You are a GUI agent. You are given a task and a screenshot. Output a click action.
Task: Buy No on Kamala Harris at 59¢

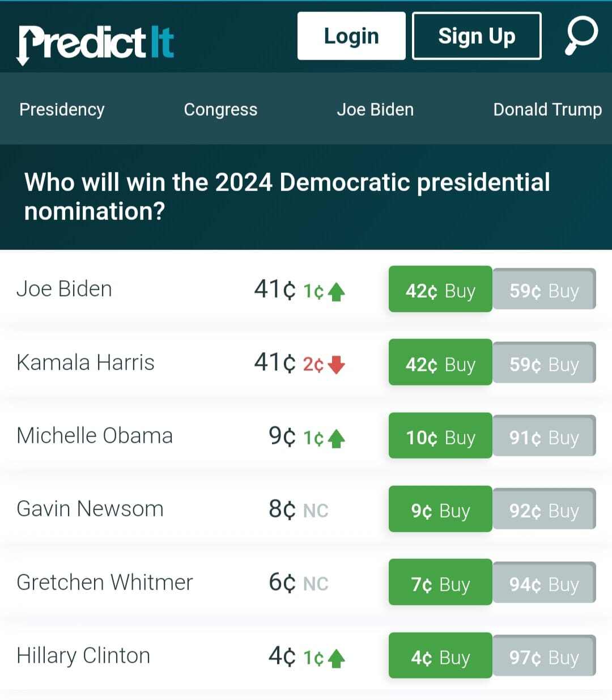(544, 363)
